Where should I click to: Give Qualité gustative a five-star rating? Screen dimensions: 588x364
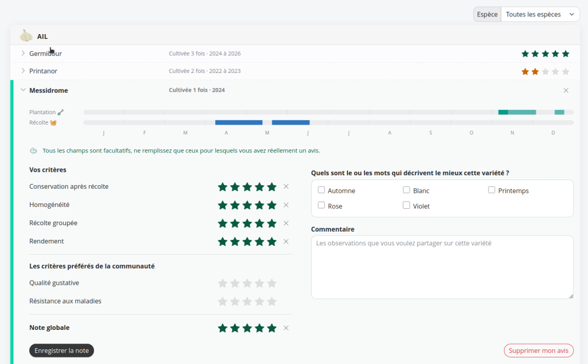(x=272, y=283)
